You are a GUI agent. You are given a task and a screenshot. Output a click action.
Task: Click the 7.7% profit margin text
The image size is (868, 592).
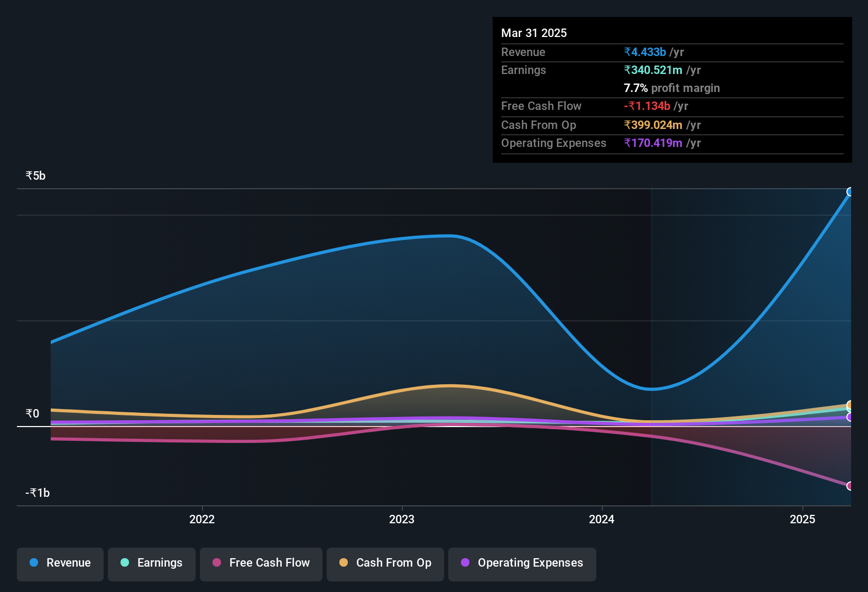click(x=672, y=88)
